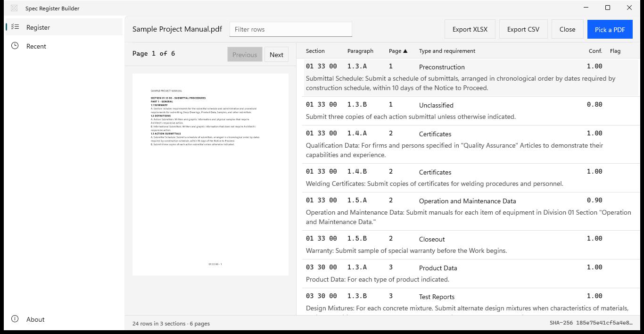
Task: Click the Register checklist icon
Action: 15,27
